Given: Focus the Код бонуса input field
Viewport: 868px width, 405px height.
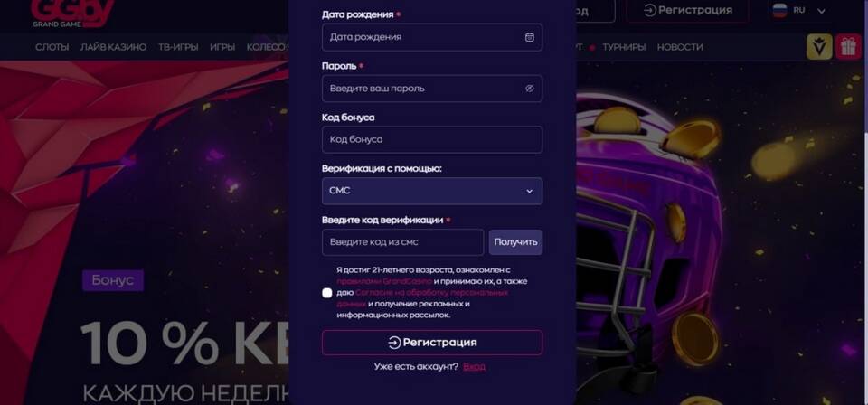Looking at the screenshot, I should pos(432,139).
